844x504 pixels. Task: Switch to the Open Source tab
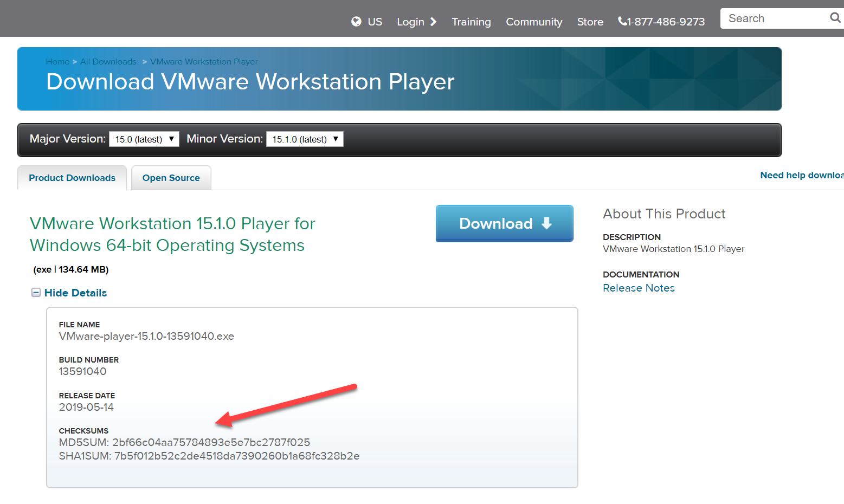(171, 178)
